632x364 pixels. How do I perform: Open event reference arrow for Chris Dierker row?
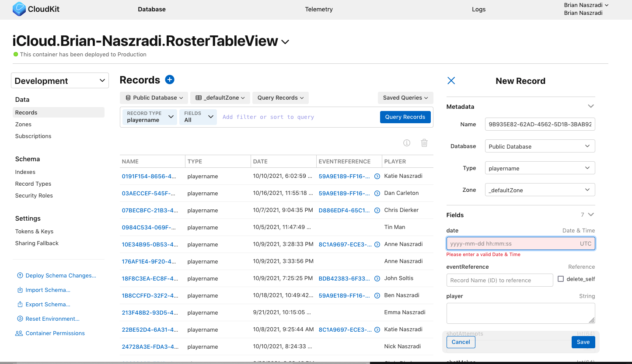[377, 210]
